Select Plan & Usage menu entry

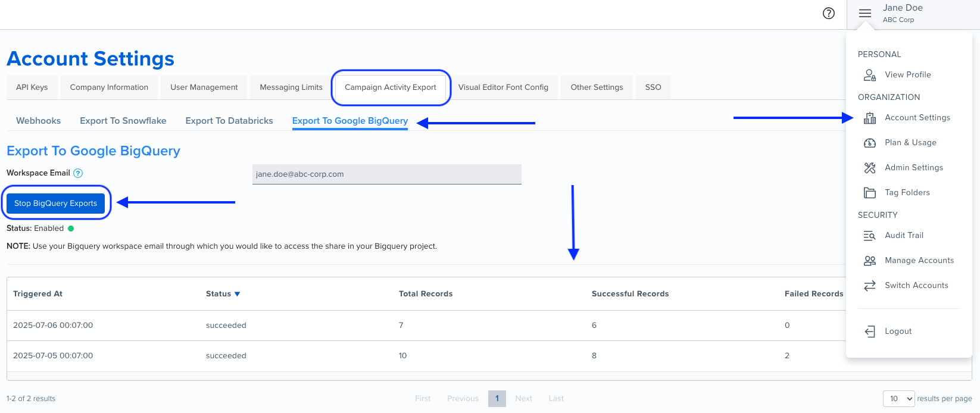click(x=910, y=143)
